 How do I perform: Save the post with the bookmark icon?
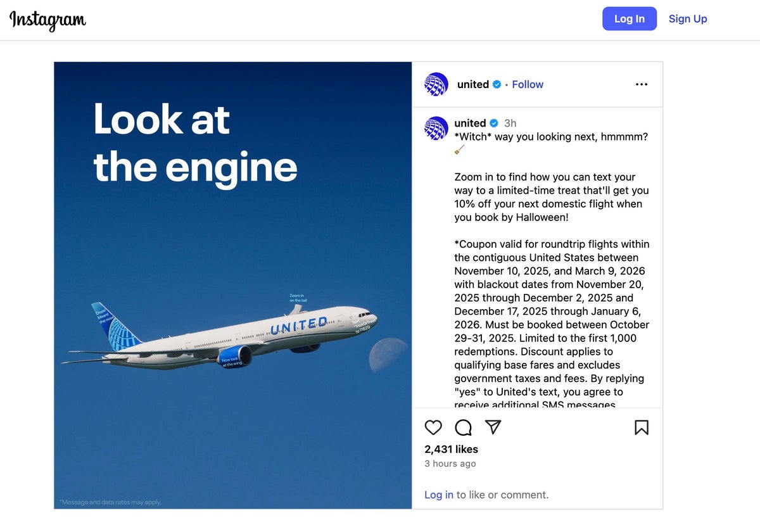pyautogui.click(x=641, y=428)
